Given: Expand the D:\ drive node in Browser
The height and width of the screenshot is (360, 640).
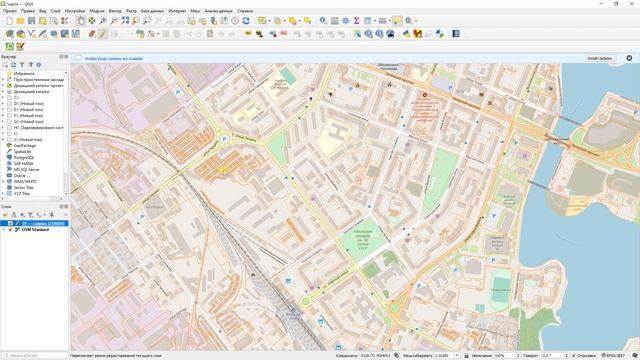Looking at the screenshot, I should (x=3, y=104).
